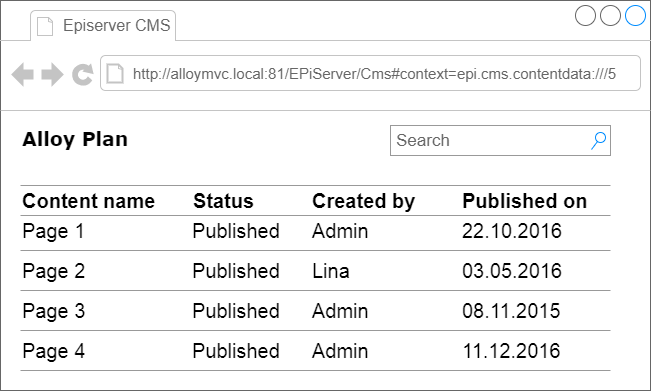651x391 pixels.
Task: Click the blue-outlined window circle button
Action: pos(635,15)
